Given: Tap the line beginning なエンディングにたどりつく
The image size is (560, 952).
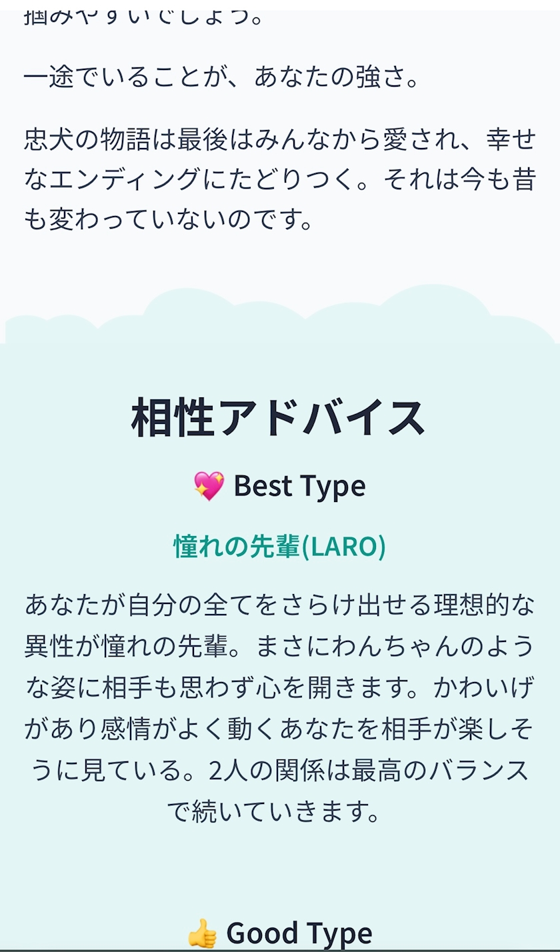Looking at the screenshot, I should pyautogui.click(x=279, y=179).
